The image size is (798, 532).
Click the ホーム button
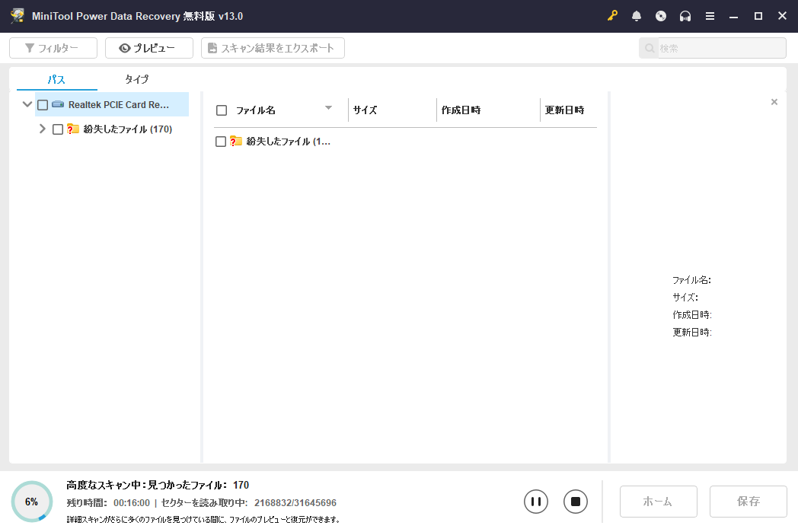658,502
